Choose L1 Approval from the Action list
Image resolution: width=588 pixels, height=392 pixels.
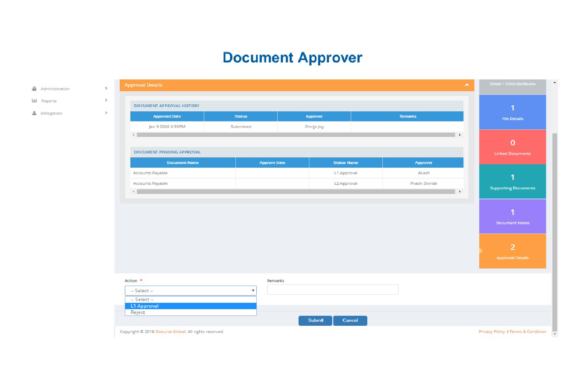[x=191, y=306]
